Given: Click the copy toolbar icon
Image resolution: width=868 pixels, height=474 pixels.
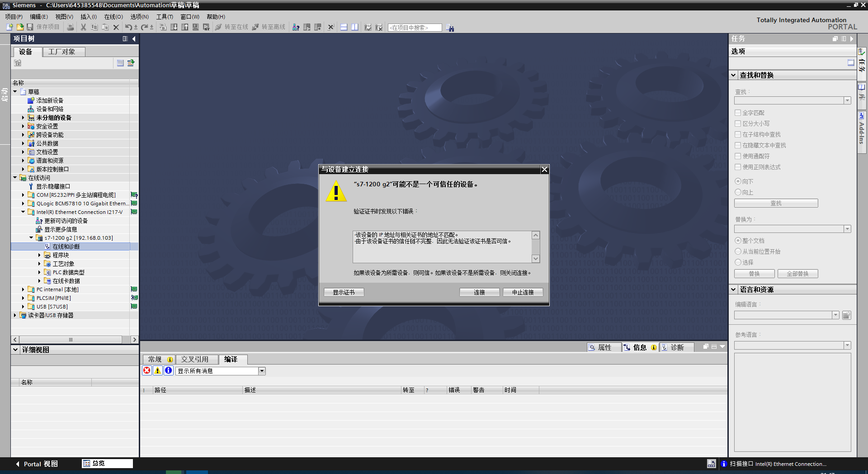Looking at the screenshot, I should pos(94,27).
